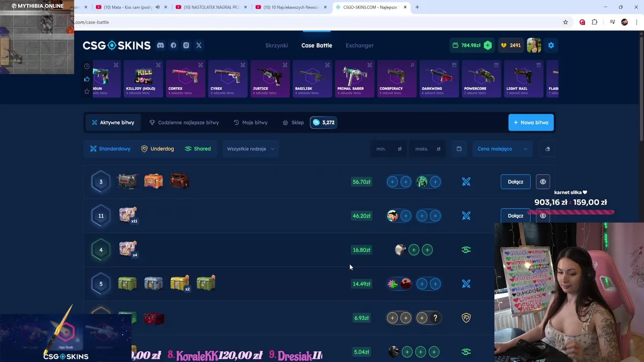Viewport: 644px width, 362px height.
Task: Close the CSGO-SKINS.COM browser tab
Action: tap(405, 7)
